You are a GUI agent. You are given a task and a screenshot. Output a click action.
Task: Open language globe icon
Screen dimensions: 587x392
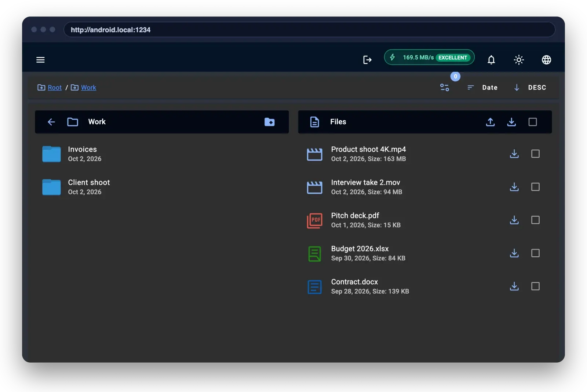point(546,60)
